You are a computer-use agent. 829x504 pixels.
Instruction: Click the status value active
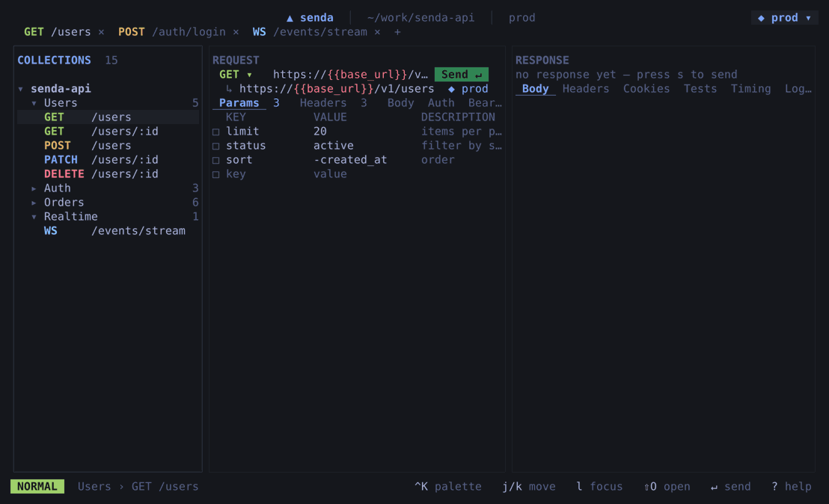[x=333, y=146]
